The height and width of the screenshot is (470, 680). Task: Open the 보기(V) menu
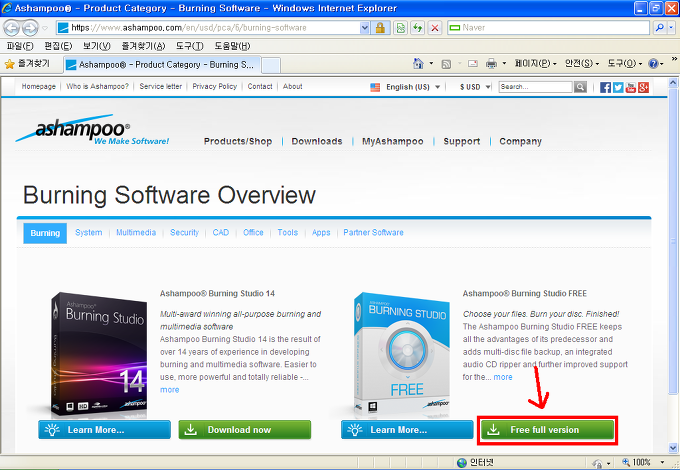pos(96,46)
